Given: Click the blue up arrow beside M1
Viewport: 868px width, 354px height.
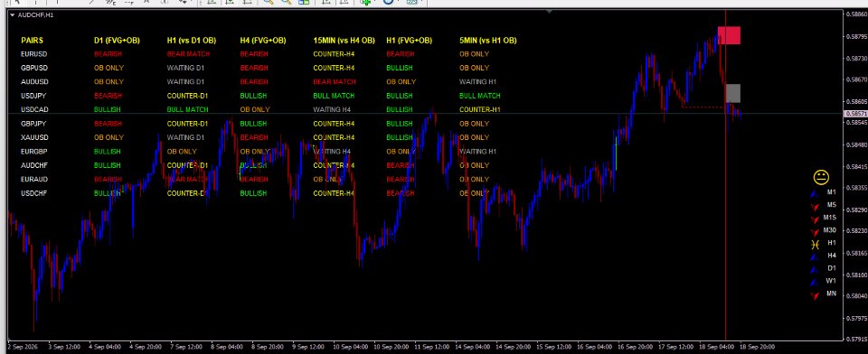Looking at the screenshot, I should (x=814, y=193).
